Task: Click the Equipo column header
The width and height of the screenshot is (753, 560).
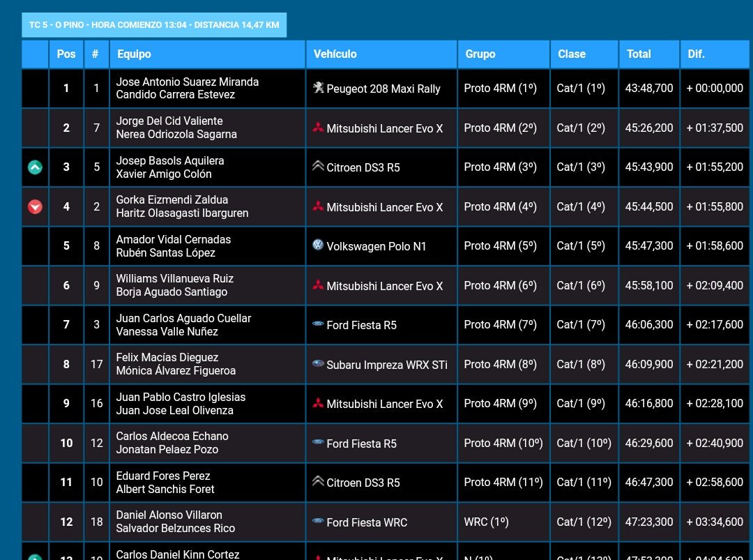Action: tap(208, 54)
